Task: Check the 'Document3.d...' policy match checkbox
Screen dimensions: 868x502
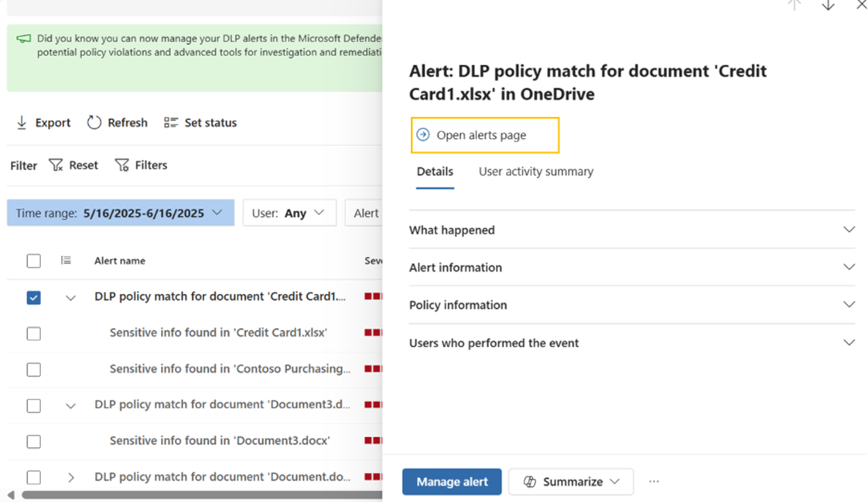Action: 34,405
